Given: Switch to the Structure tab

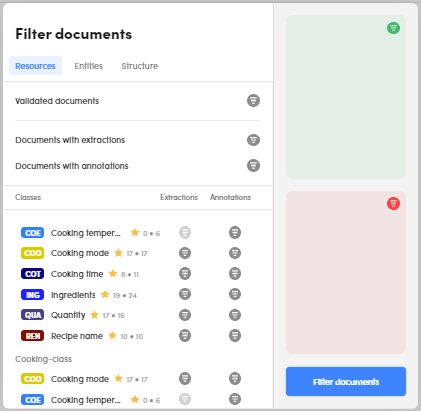Looking at the screenshot, I should [140, 66].
